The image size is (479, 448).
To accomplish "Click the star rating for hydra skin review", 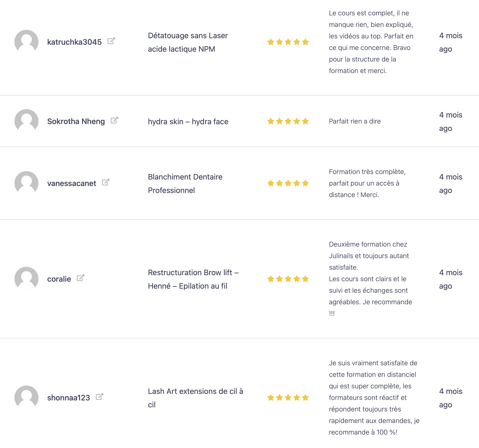I will [288, 121].
